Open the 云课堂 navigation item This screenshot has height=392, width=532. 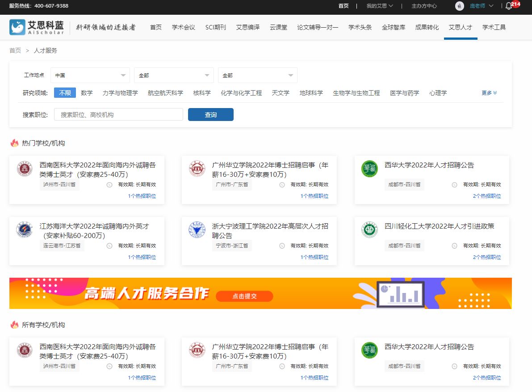coord(278,27)
